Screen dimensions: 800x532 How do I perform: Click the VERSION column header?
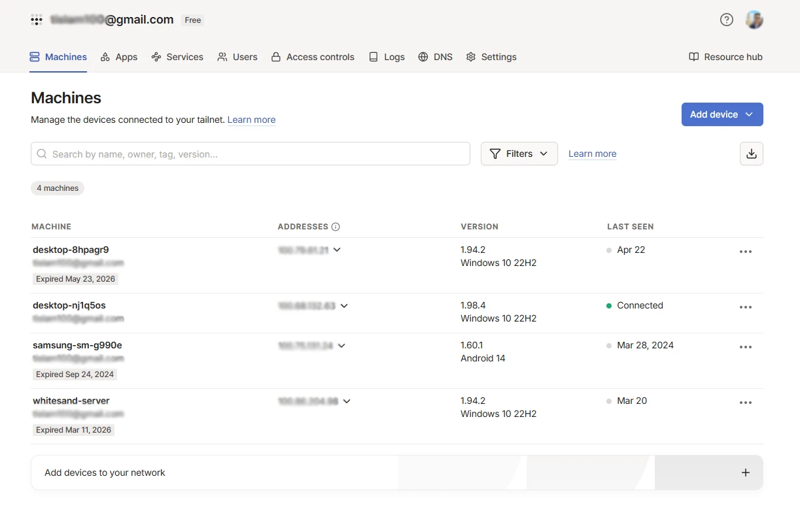pos(479,227)
